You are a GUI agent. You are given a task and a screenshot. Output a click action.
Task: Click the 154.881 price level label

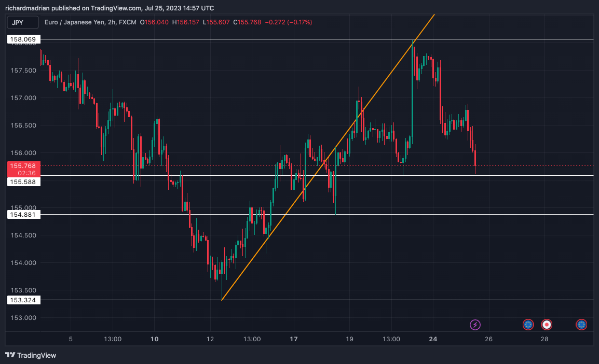23,214
